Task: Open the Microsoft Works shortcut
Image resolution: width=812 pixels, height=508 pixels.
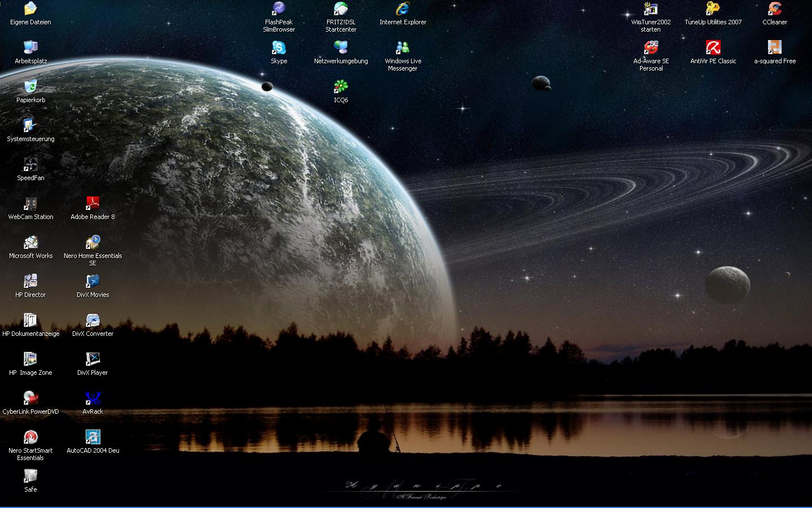Action: (30, 242)
